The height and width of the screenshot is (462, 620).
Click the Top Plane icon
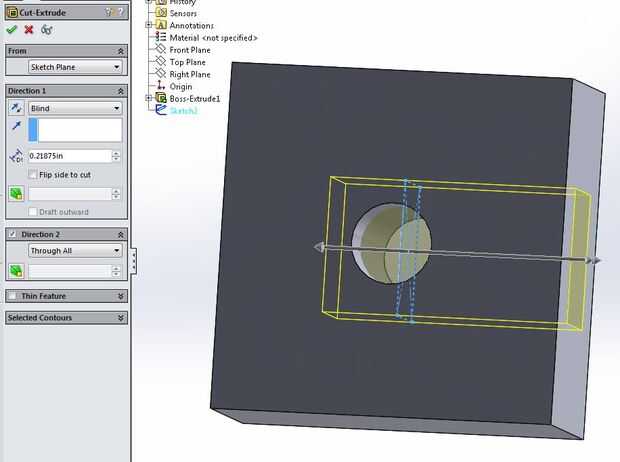[160, 61]
